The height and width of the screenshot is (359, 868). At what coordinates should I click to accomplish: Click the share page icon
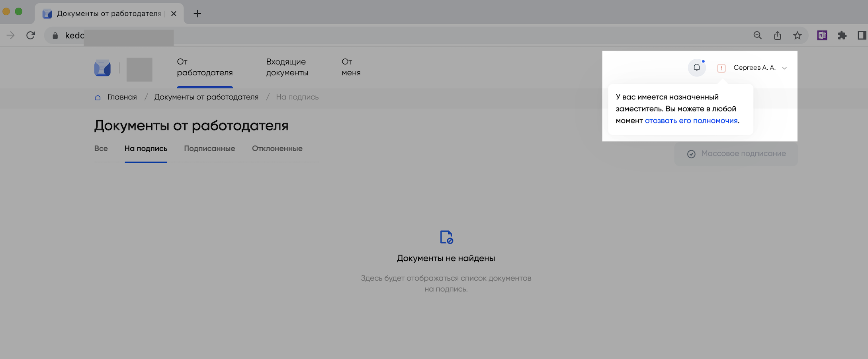[777, 35]
